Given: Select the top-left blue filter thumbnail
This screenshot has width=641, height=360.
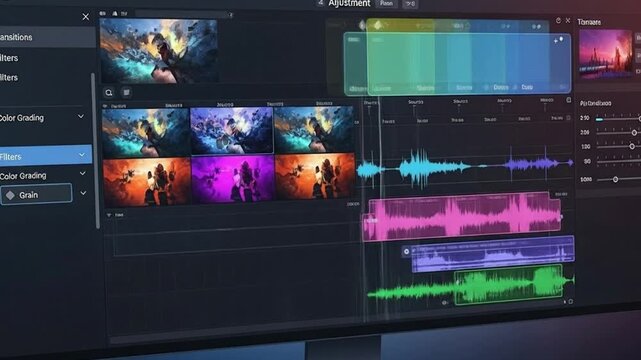Looking at the screenshot, I should [146, 132].
